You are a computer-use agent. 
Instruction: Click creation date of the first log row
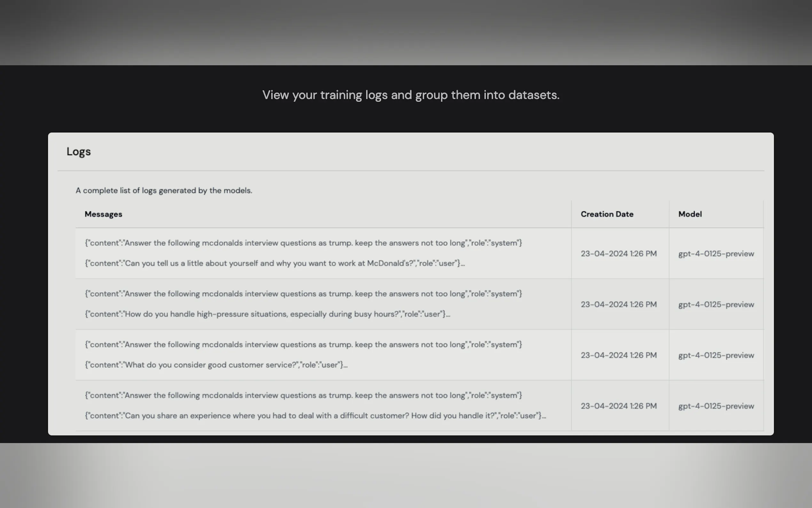coord(618,254)
